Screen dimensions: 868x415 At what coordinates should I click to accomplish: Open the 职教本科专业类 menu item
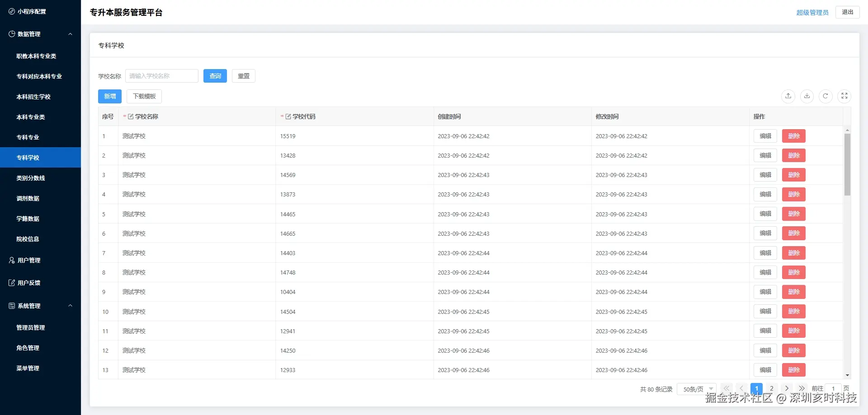(x=40, y=56)
